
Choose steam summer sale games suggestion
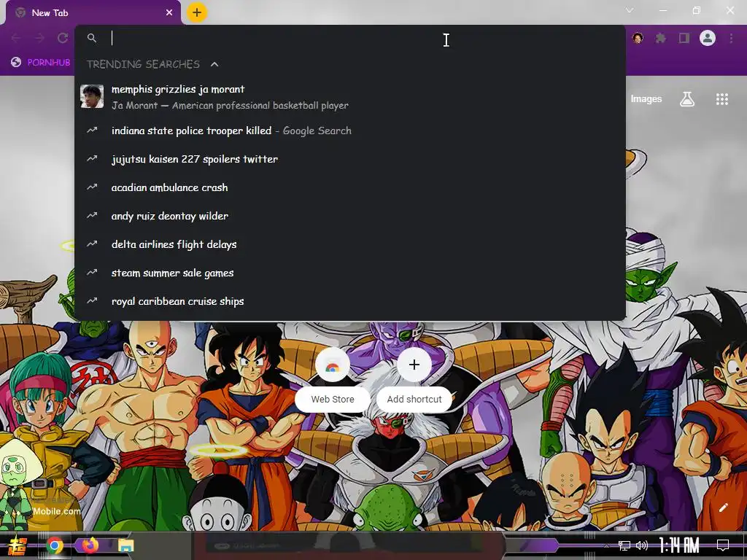tap(349, 273)
